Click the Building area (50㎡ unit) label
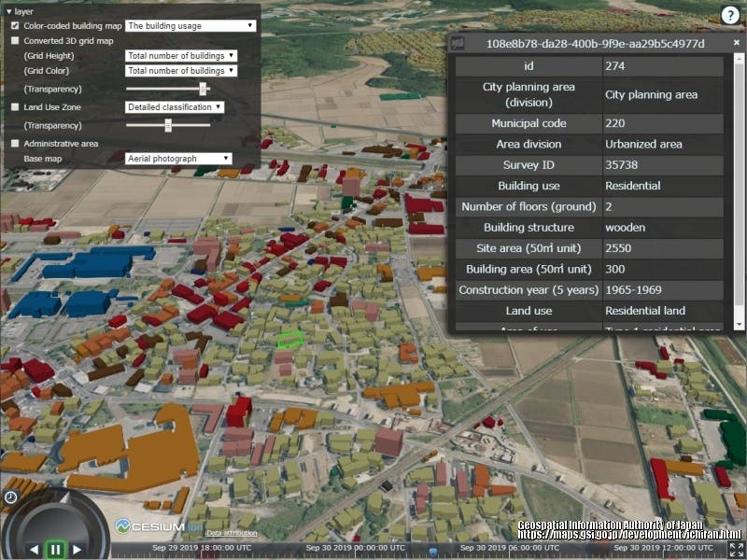This screenshot has height=560, width=747. click(529, 269)
